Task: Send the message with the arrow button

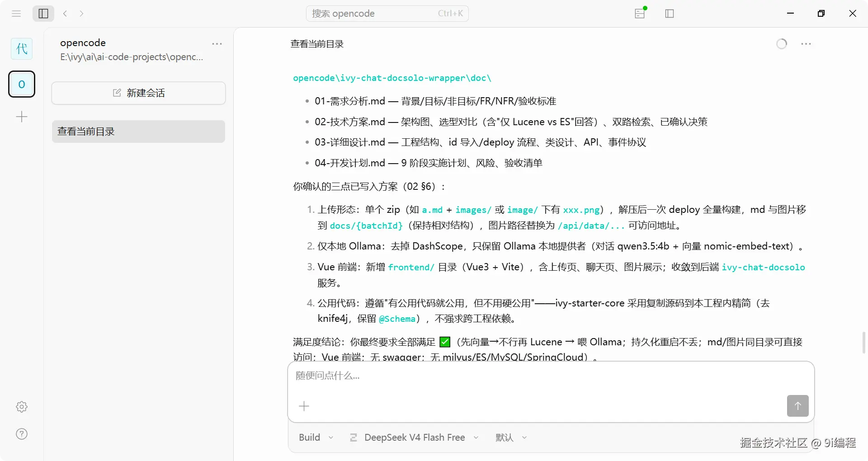Action: point(797,406)
